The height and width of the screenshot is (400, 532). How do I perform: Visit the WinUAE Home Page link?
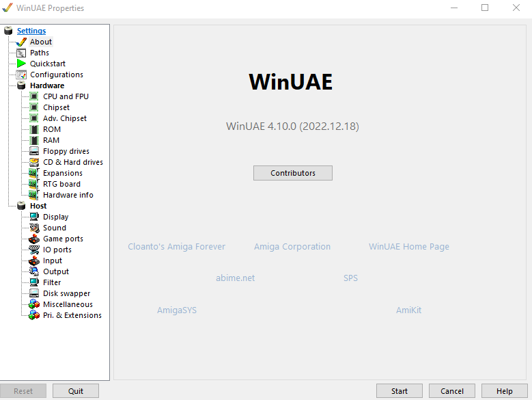coord(409,247)
